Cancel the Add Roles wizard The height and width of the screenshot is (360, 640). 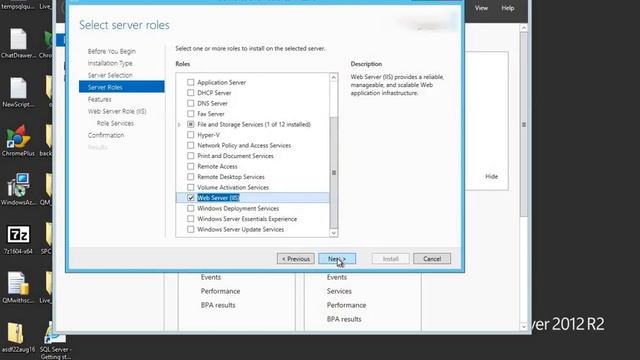pyautogui.click(x=432, y=259)
